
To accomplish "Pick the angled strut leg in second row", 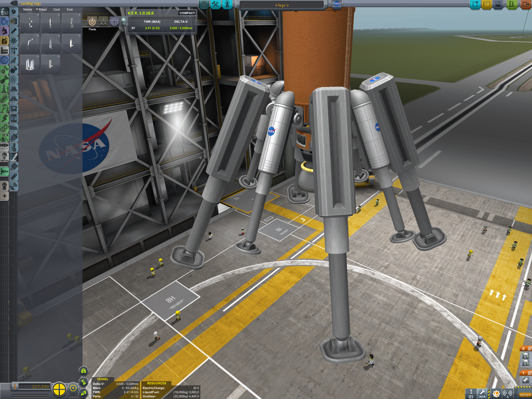I will tap(30, 44).
